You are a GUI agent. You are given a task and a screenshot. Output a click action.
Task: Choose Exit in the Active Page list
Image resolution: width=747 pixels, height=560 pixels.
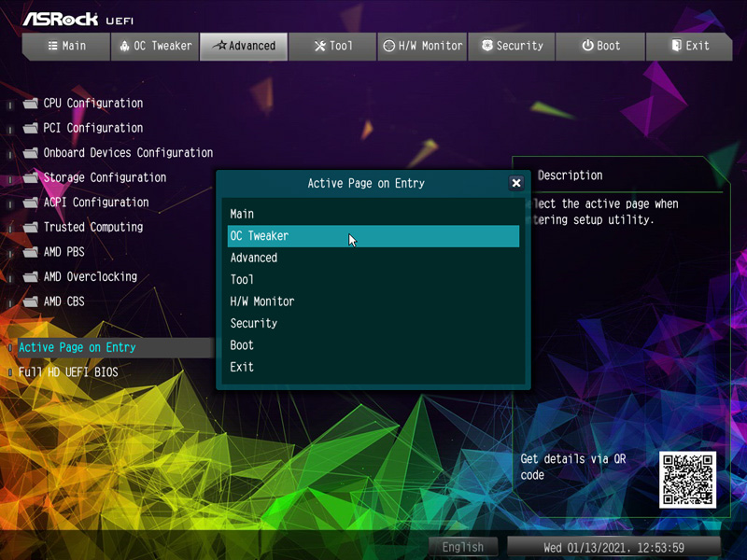[373, 368]
